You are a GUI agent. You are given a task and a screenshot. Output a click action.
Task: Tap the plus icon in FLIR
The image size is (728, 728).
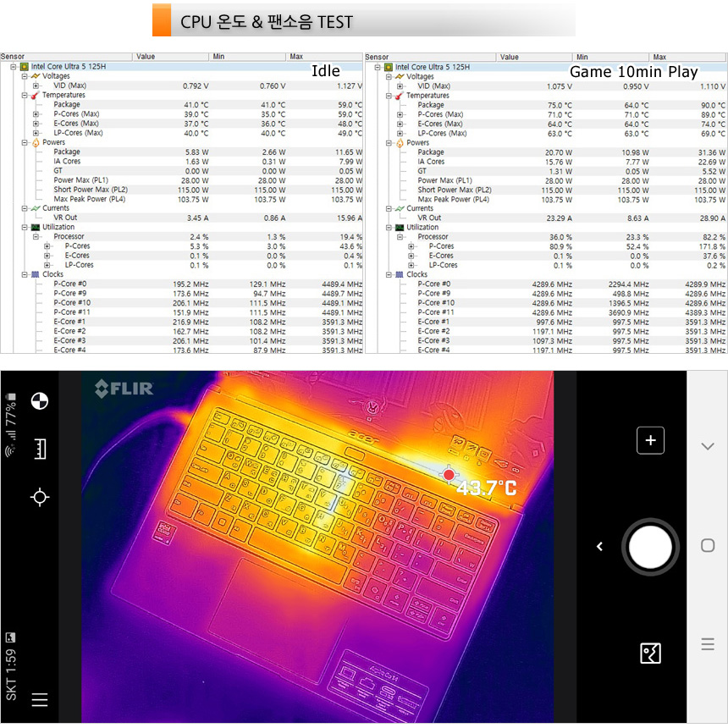[x=650, y=440]
